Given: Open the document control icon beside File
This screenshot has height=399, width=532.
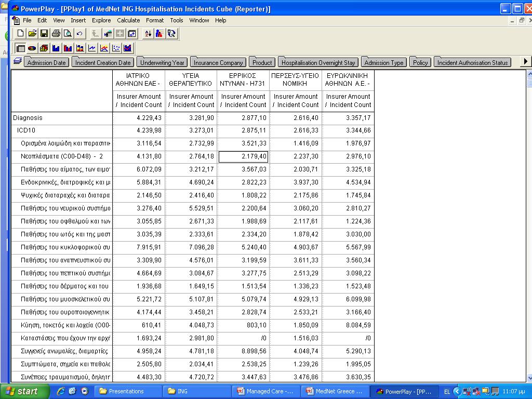Looking at the screenshot, I should click(16, 20).
